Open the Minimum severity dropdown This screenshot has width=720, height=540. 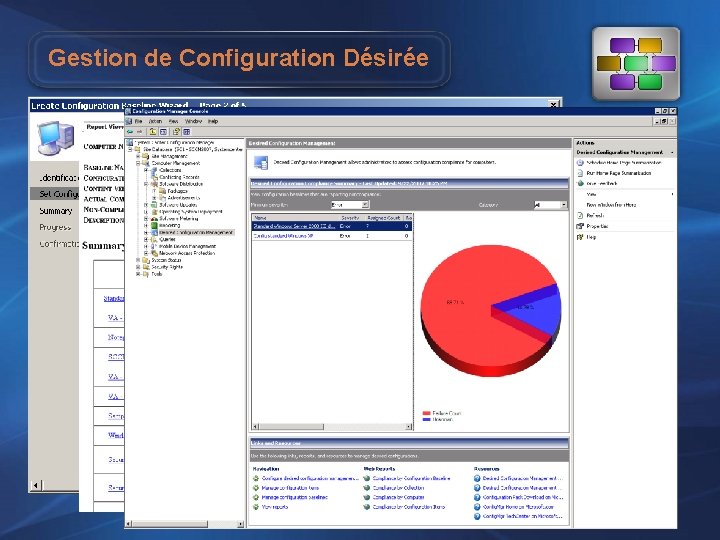(365, 205)
